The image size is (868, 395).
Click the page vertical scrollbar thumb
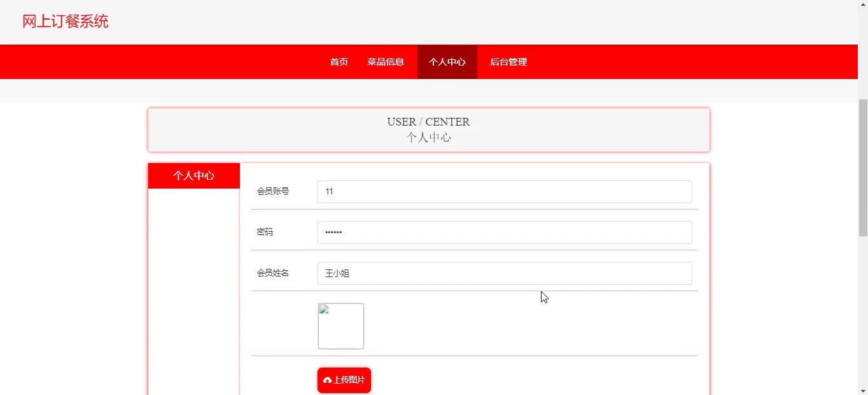click(x=863, y=168)
